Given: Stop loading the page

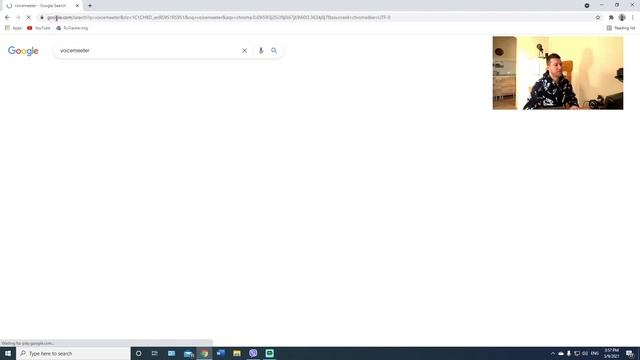Looking at the screenshot, I should pos(29,18).
